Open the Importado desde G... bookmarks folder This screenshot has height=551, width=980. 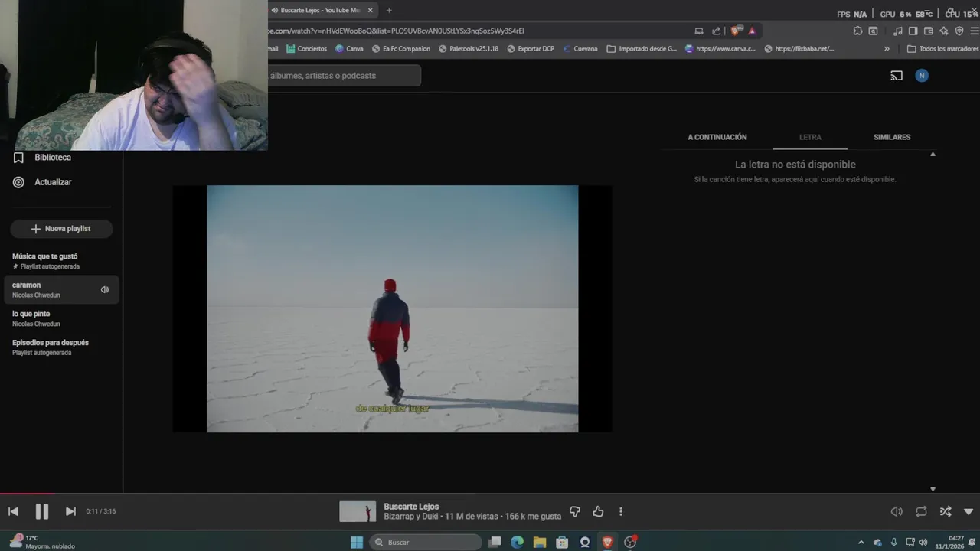click(x=642, y=49)
